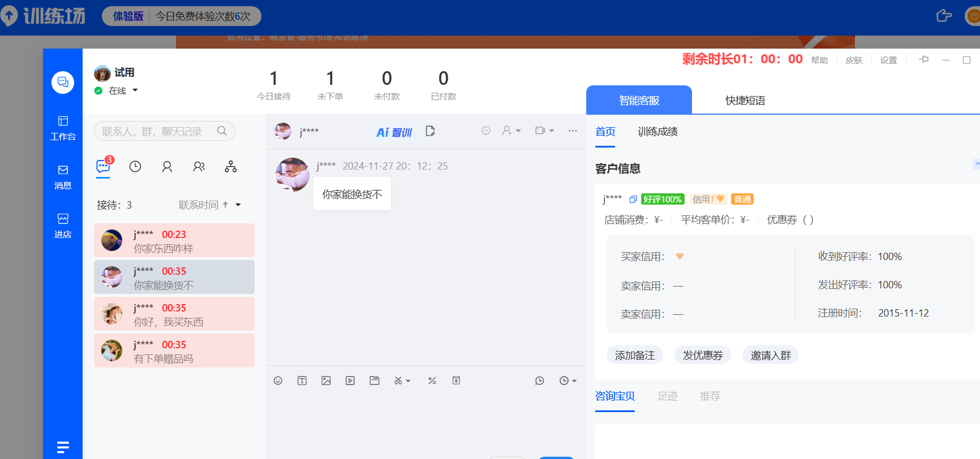Click the chat history icon in message toolbar
The width and height of the screenshot is (980, 459).
(x=540, y=380)
